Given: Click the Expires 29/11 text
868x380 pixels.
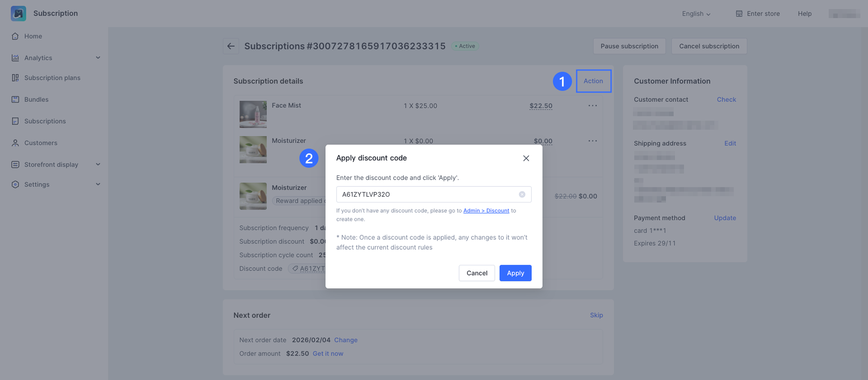Looking at the screenshot, I should click(x=654, y=243).
